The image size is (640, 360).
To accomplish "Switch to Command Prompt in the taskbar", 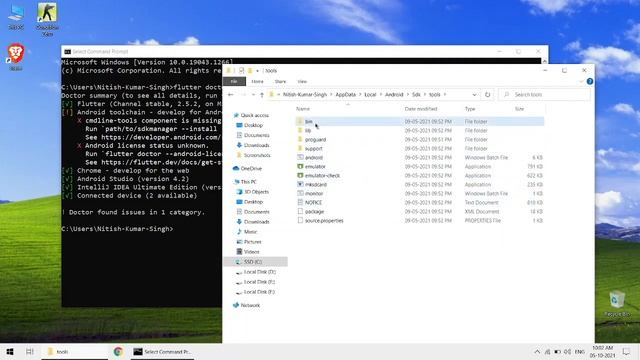I will pyautogui.click(x=162, y=351).
